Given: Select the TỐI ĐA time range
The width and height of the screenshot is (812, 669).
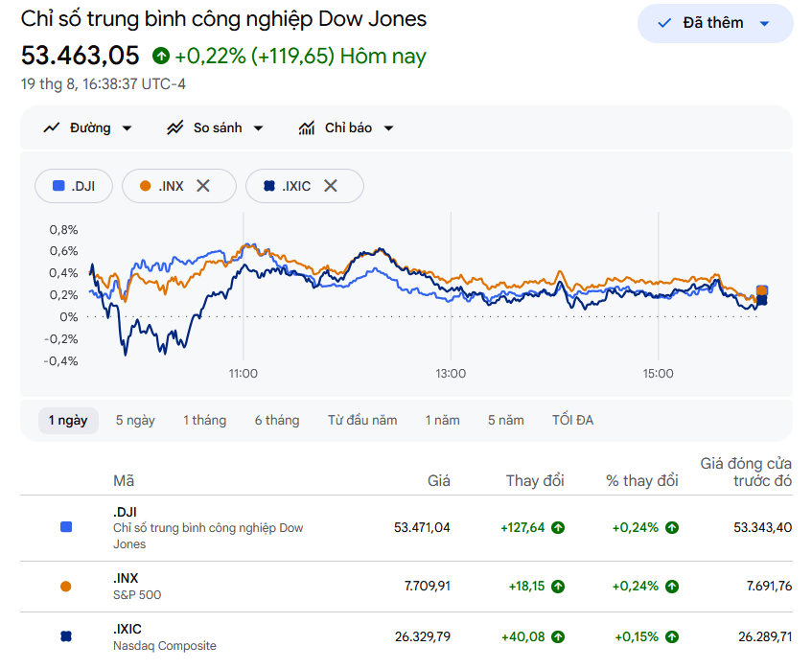Looking at the screenshot, I should pos(572,420).
